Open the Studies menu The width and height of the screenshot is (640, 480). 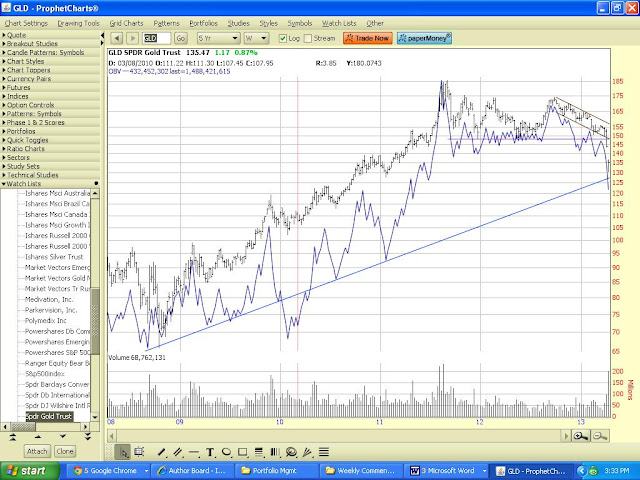[x=238, y=23]
